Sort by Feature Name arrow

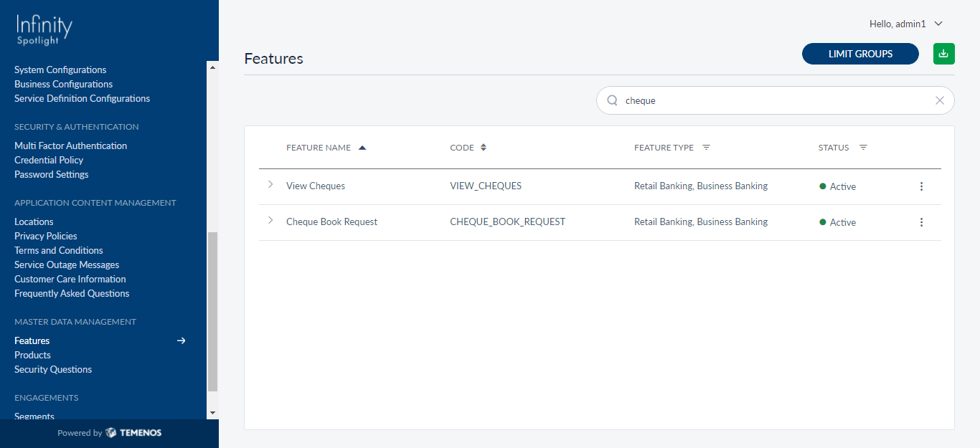click(362, 148)
